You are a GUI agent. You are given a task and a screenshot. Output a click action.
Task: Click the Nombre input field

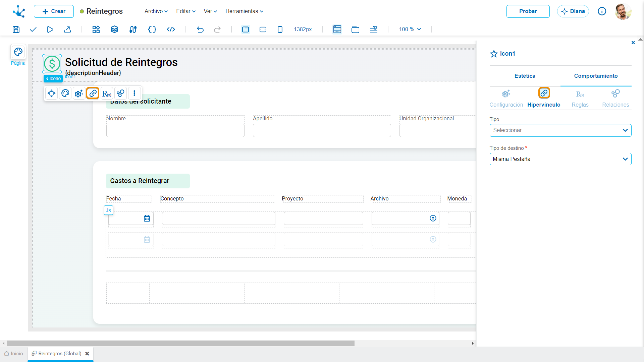[175, 130]
